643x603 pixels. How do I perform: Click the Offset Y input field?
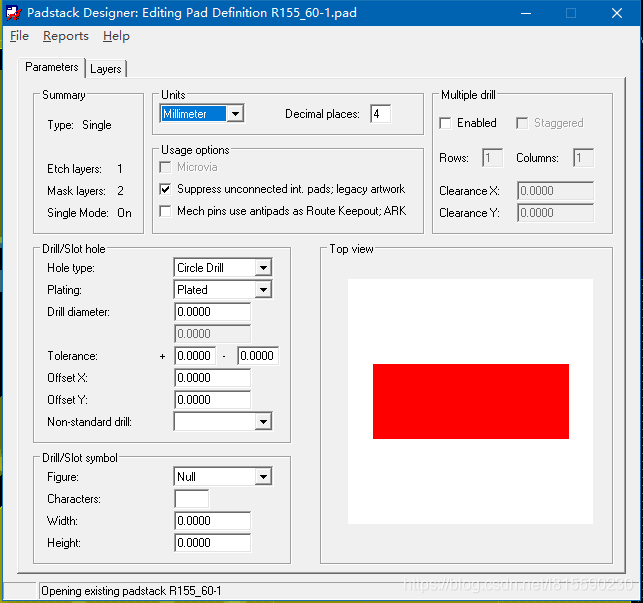point(212,400)
